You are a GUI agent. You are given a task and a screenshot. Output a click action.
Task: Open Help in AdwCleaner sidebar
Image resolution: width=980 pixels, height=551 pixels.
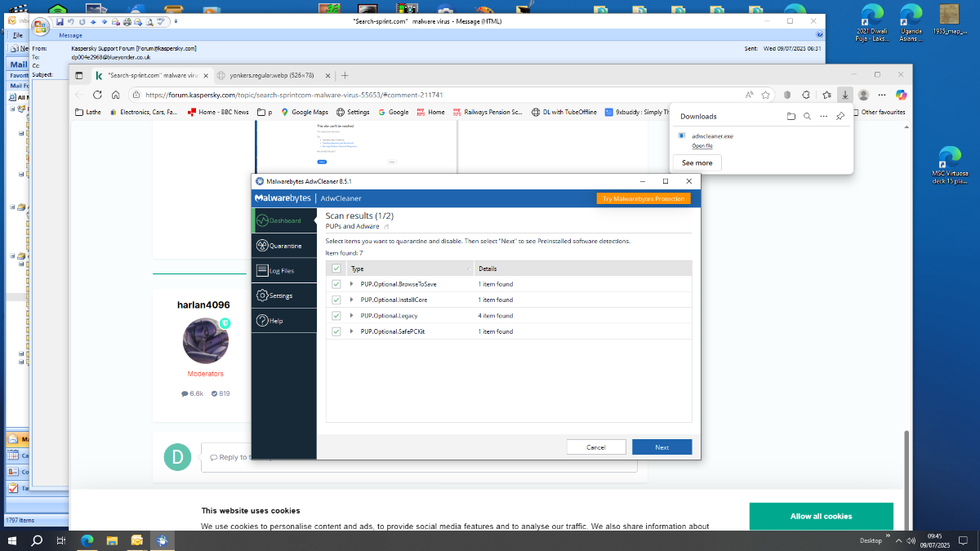[x=283, y=321]
